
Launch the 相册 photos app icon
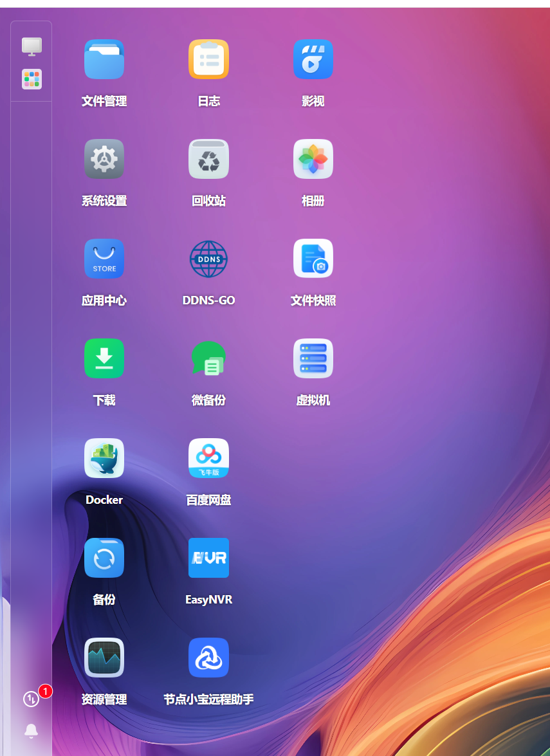click(x=313, y=159)
